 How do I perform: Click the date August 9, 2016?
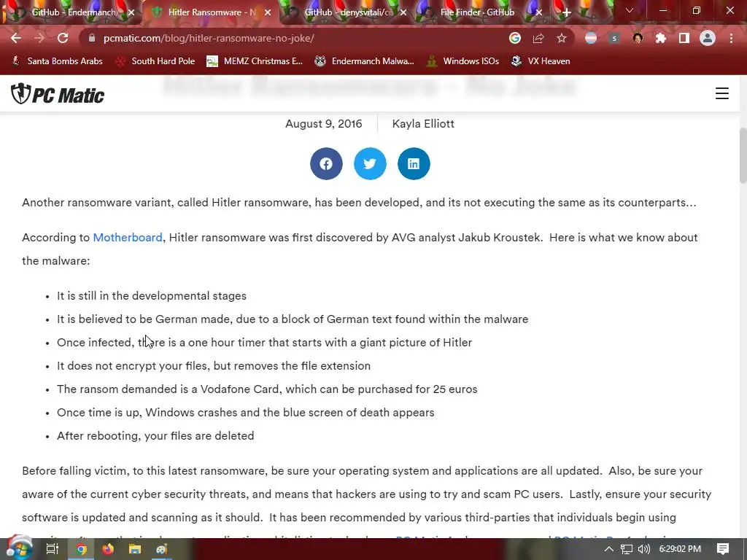(x=323, y=124)
